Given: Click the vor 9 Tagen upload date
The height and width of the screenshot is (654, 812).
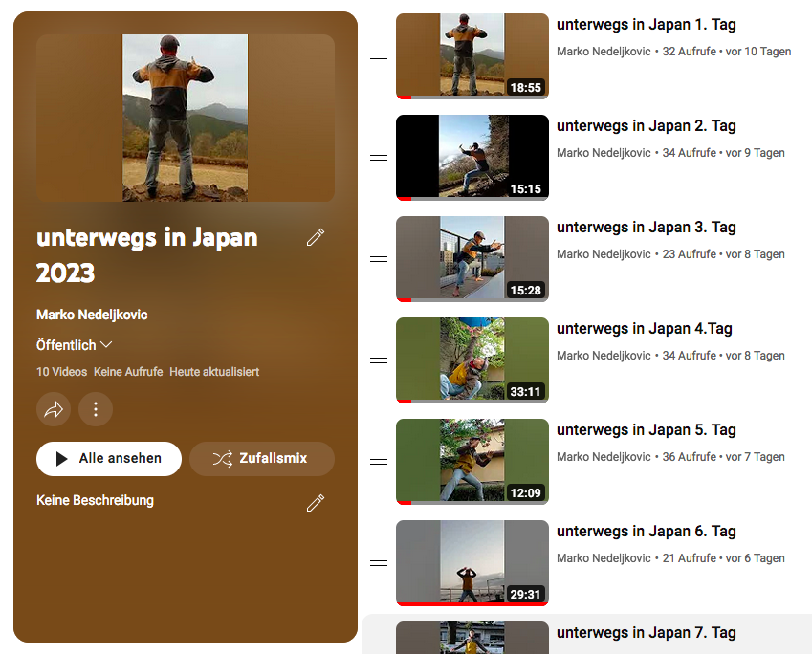Looking at the screenshot, I should coord(755,153).
